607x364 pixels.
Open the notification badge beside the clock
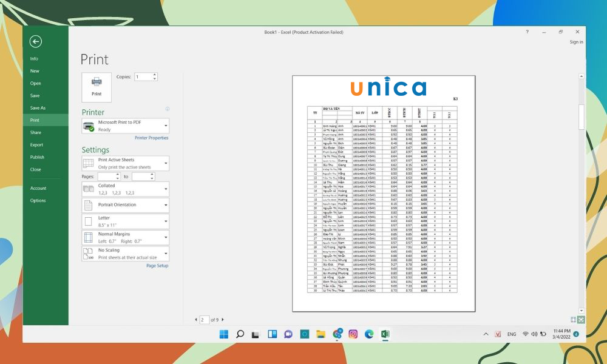pyautogui.click(x=577, y=334)
